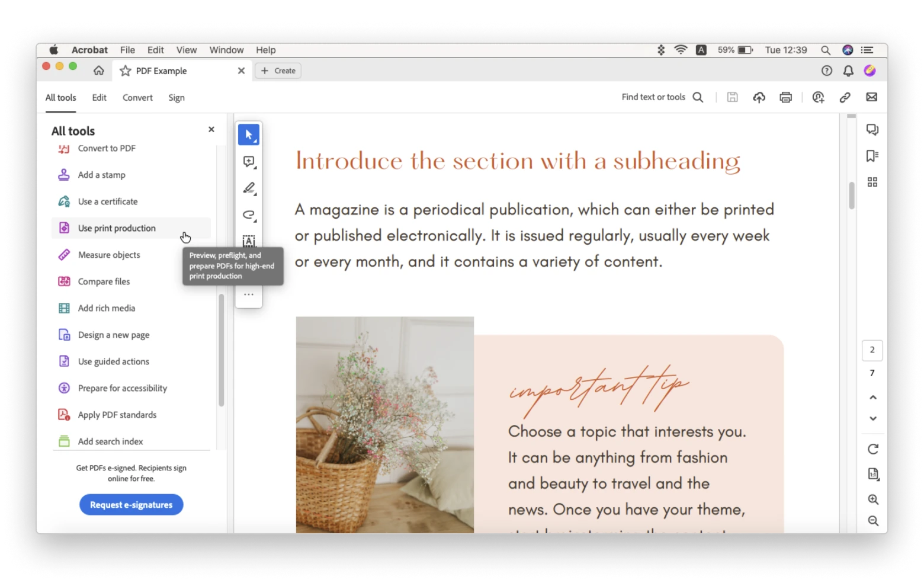This screenshot has width=924, height=583.
Task: Activate the Add text tool
Action: [249, 241]
